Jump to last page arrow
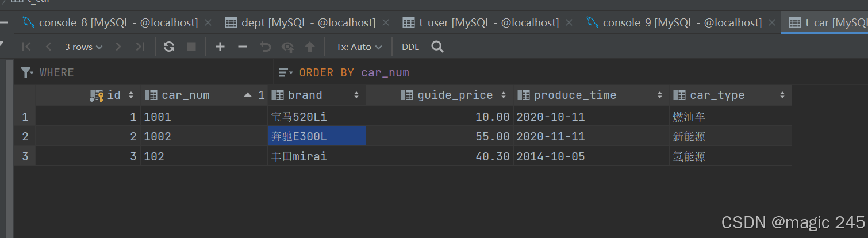868x238 pixels. coord(140,47)
